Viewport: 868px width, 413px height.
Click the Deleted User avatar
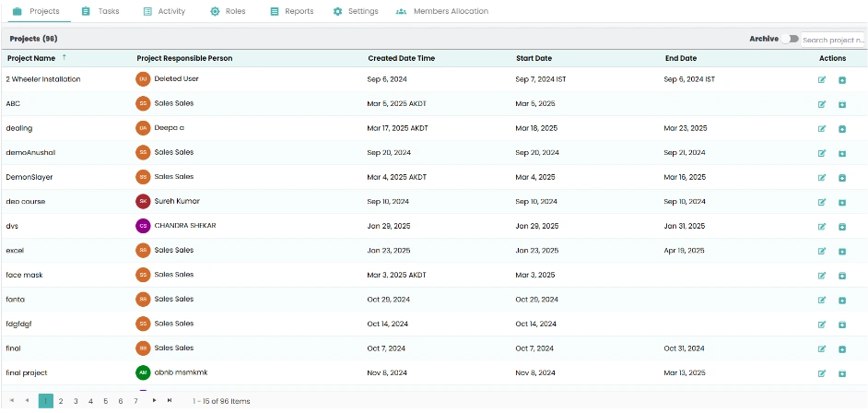point(143,79)
